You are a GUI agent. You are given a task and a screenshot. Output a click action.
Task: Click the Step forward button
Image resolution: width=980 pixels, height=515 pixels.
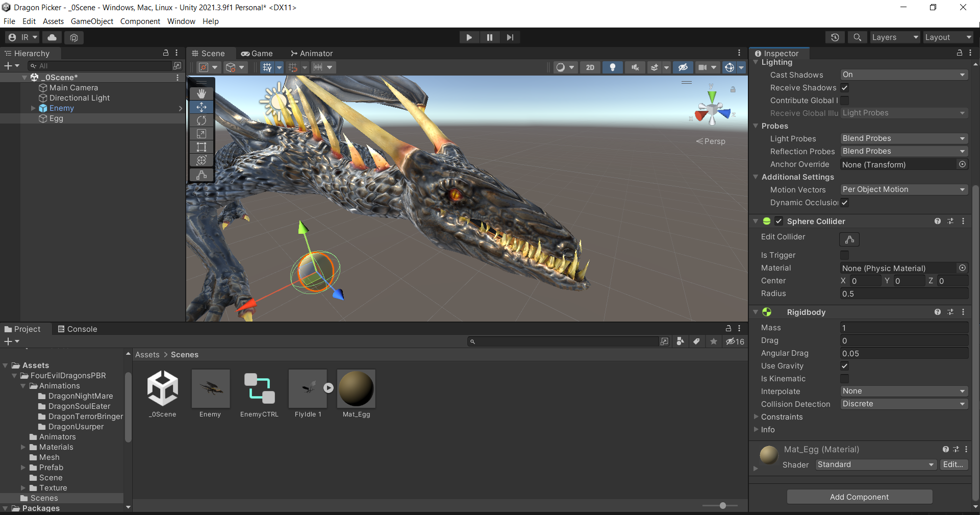pyautogui.click(x=510, y=37)
